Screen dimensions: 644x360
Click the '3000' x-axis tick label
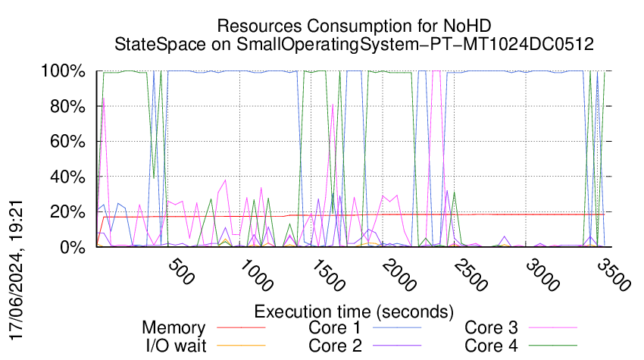coord(542,275)
